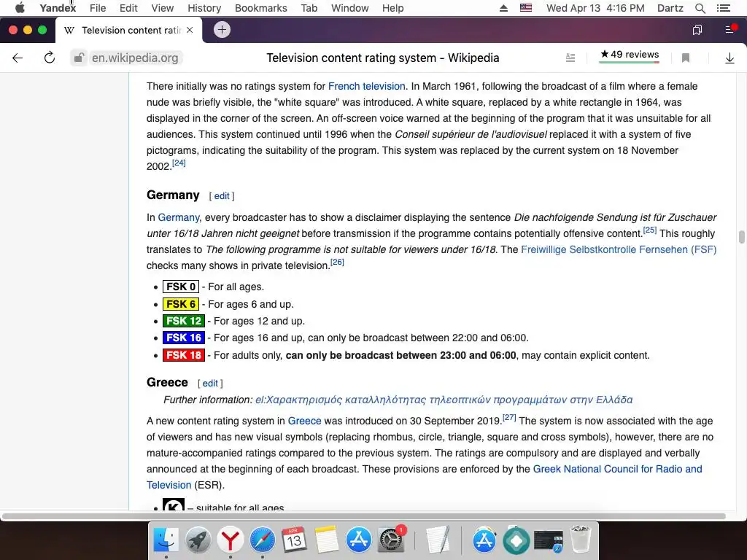Open Spotlight search magnifier
Image resolution: width=747 pixels, height=560 pixels.
(x=700, y=8)
